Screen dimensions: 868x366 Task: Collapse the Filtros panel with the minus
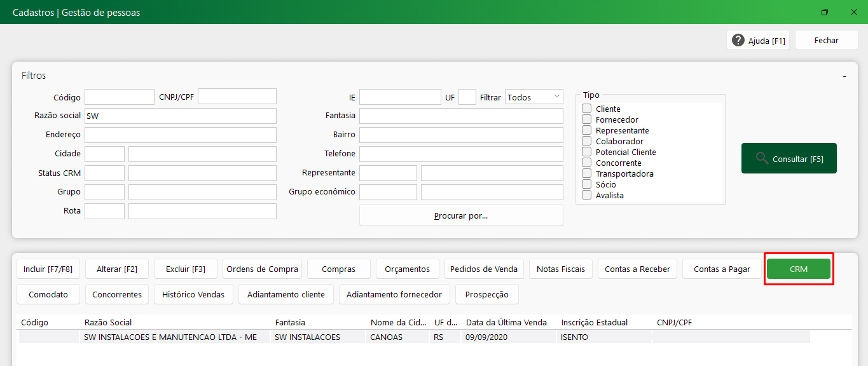pos(844,76)
